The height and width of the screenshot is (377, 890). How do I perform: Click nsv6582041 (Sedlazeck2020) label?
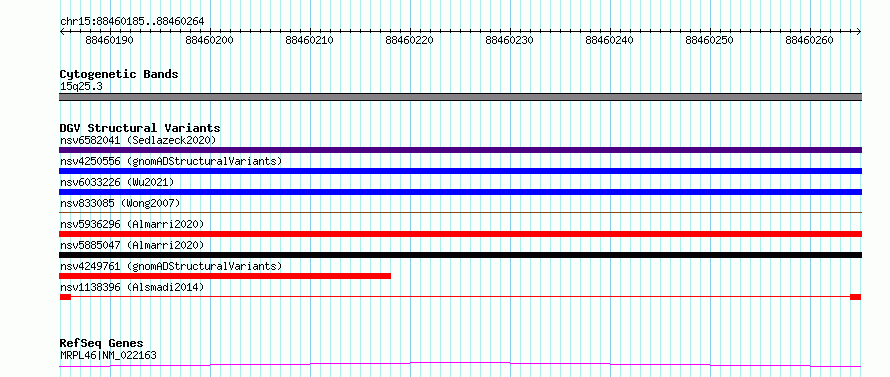(138, 140)
